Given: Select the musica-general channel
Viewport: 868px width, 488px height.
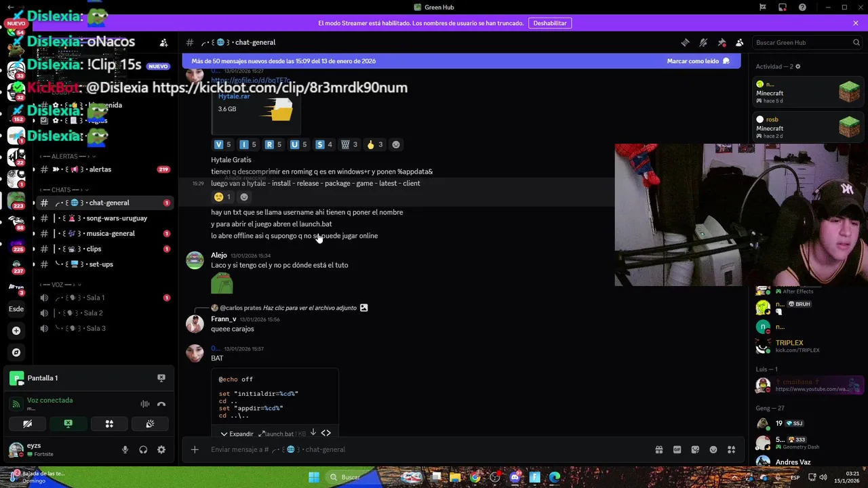Looking at the screenshot, I should [x=104, y=233].
